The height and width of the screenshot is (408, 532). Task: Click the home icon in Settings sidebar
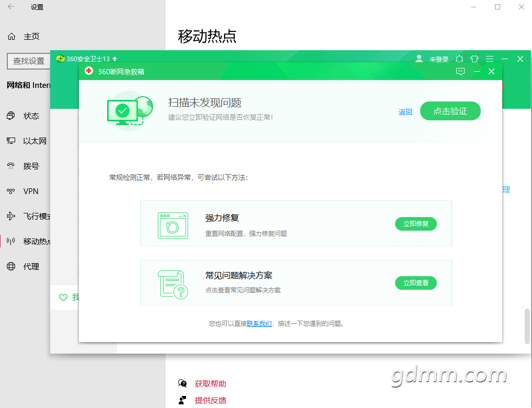11,36
